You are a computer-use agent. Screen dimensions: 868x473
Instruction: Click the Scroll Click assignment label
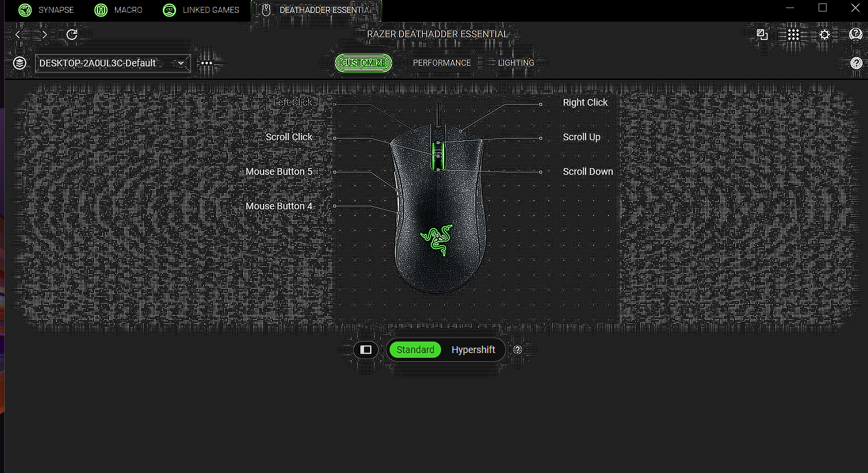coord(289,137)
